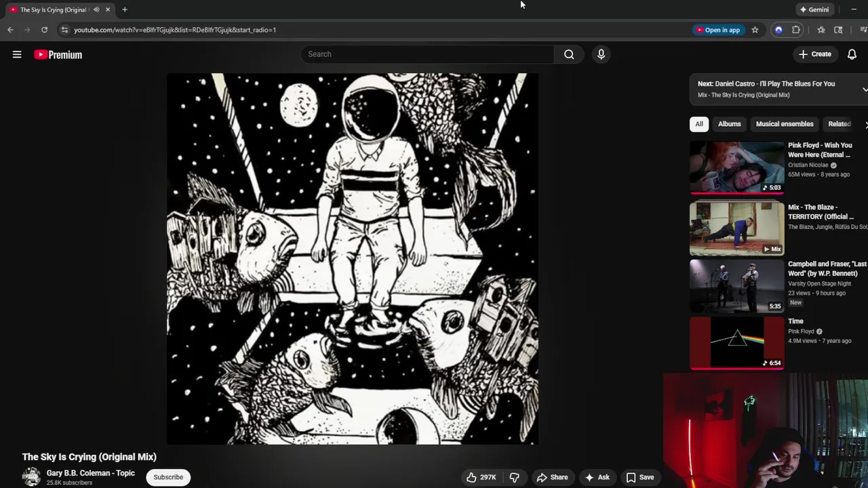Click 'Cristian Nicolae' channel name
Screen dimensions: 868x488
(808, 165)
